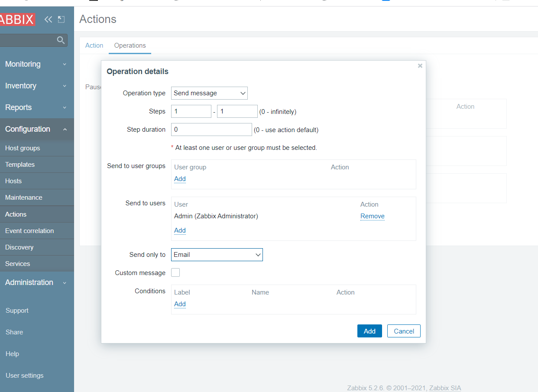Click the Step duration input field
538x392 pixels.
211,130
